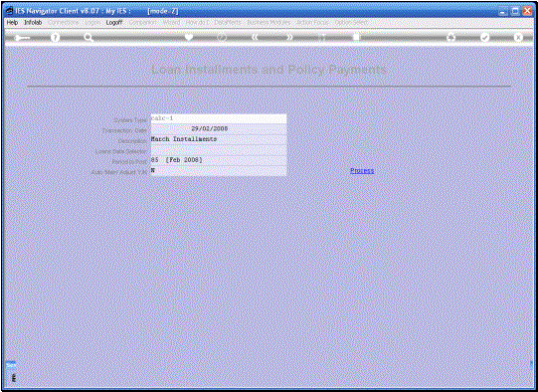Click the checkmark icon in the toolbar
This screenshot has height=392, width=538.
[484, 37]
